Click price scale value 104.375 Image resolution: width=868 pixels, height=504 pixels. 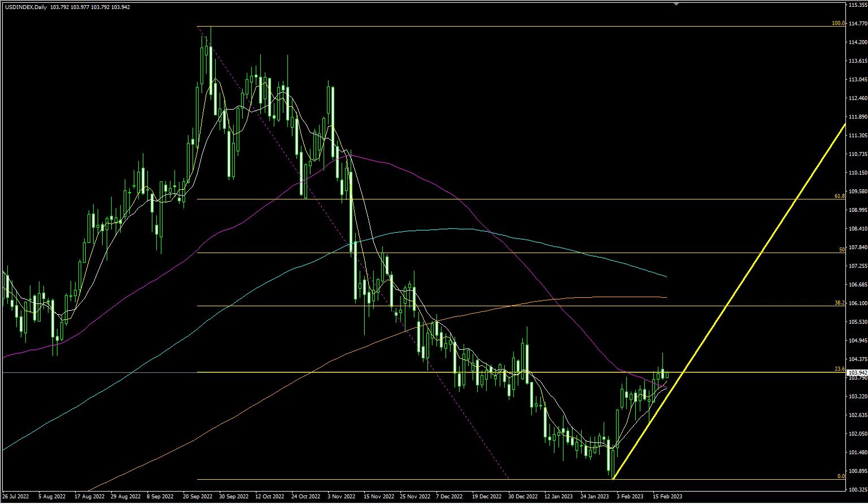858,359
